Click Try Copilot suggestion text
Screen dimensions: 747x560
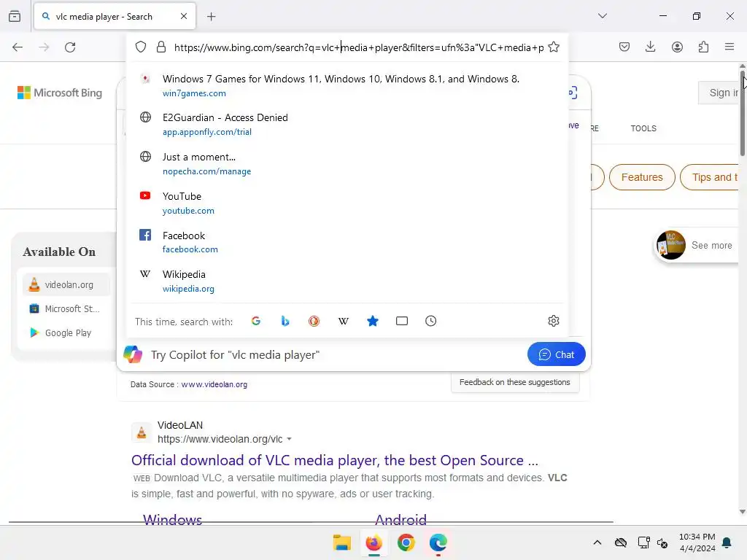235,355
